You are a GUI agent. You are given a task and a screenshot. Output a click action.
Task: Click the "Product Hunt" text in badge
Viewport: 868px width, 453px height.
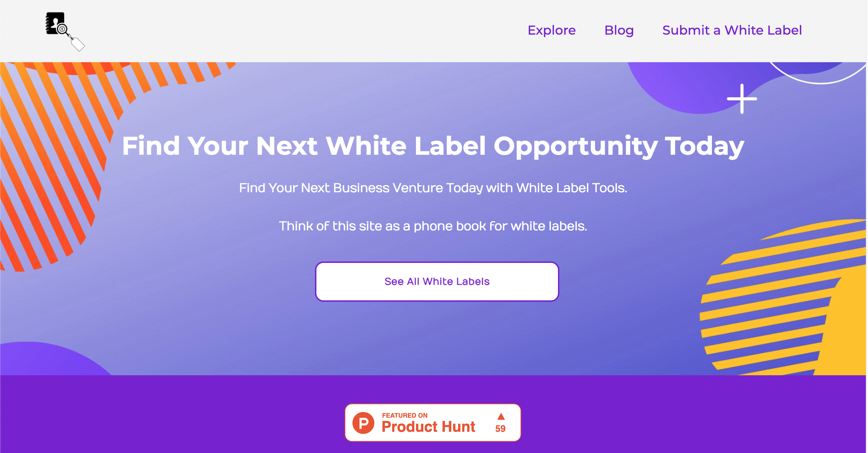[x=428, y=427]
